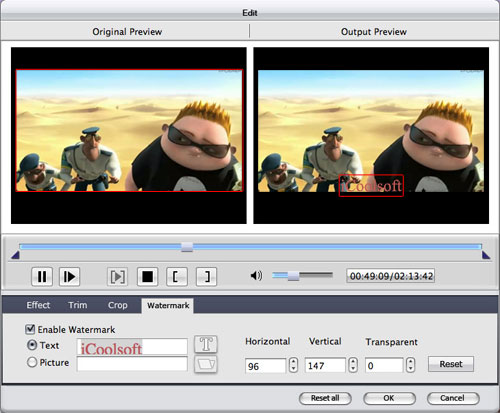The width and height of the screenshot is (500, 413).
Task: Click the Transparent value field
Action: [384, 365]
